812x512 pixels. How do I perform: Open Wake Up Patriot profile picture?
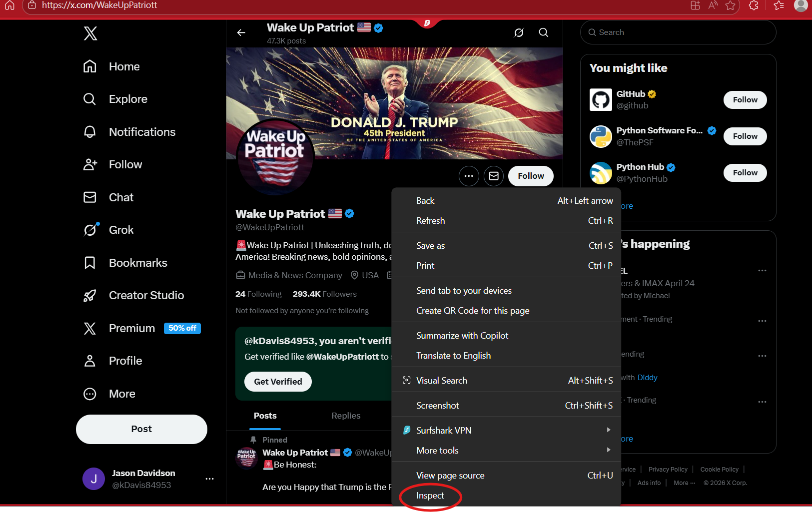pos(275,157)
